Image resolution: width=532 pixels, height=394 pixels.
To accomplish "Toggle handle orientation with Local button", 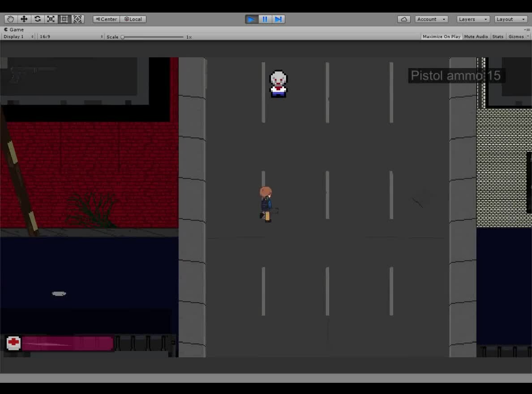I will [x=133, y=19].
